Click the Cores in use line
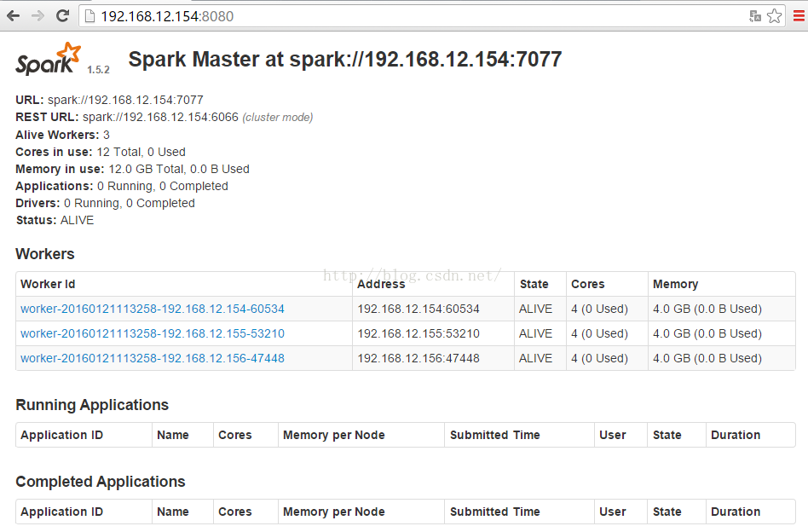Image resolution: width=808 pixels, height=532 pixels. [x=101, y=152]
